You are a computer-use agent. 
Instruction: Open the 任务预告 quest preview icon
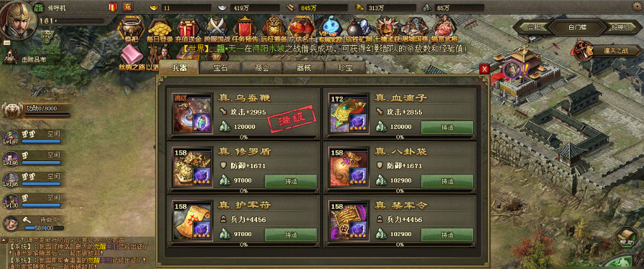tap(245, 27)
